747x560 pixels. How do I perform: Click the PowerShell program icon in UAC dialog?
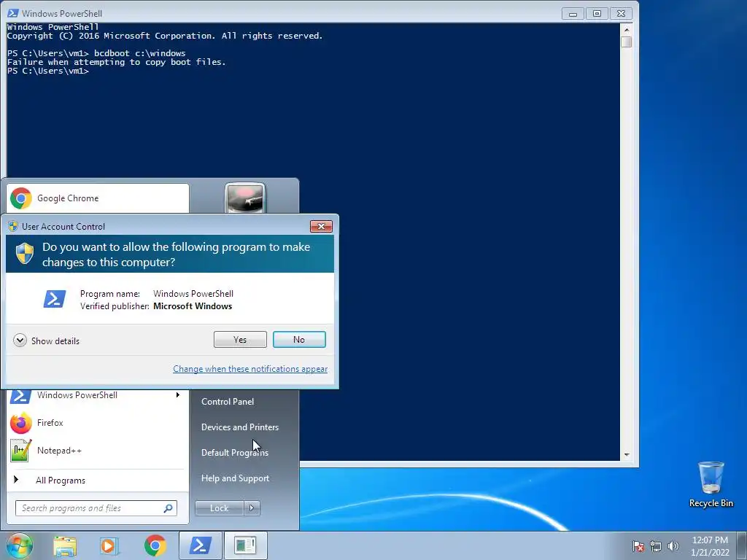coord(55,299)
